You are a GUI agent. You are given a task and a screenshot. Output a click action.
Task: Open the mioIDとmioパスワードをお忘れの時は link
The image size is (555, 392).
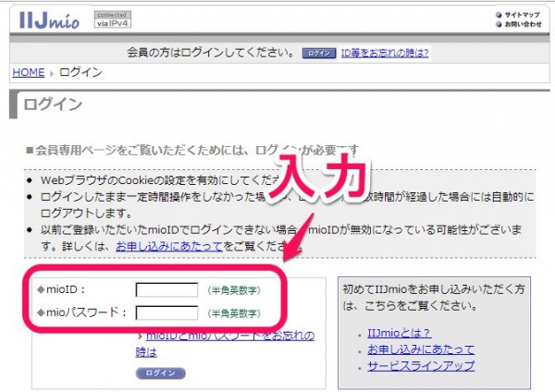[x=225, y=343]
